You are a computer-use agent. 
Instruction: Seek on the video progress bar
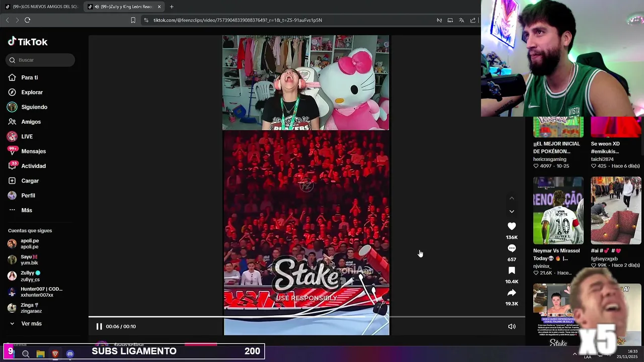[307, 317]
